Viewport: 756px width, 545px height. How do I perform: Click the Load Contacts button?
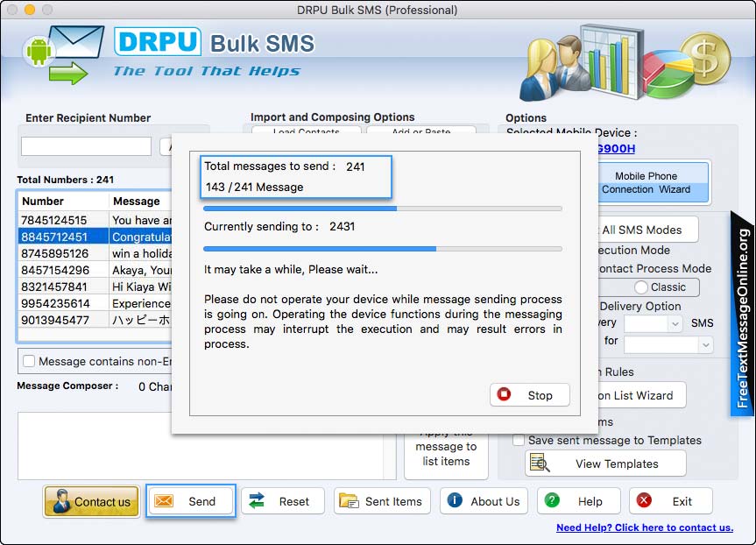click(x=306, y=131)
